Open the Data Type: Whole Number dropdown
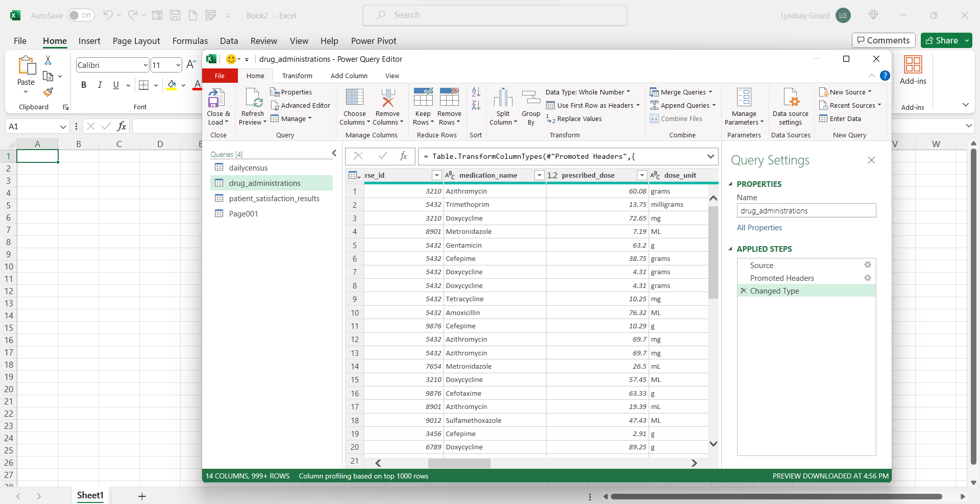The width and height of the screenshot is (980, 504). pos(588,92)
